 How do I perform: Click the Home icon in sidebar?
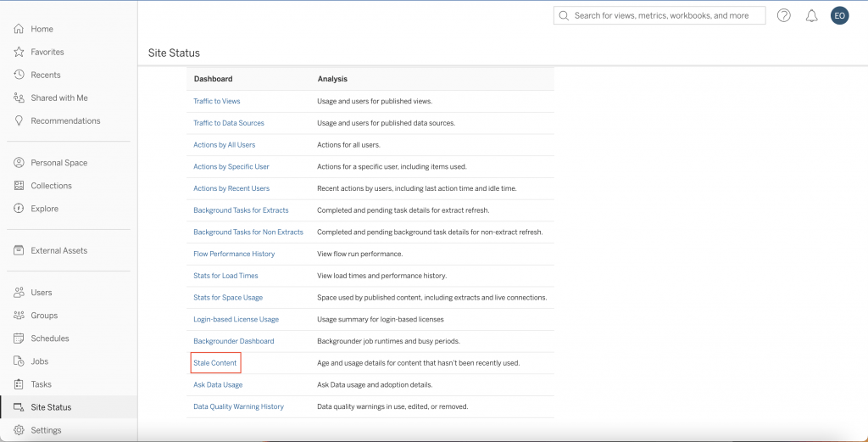[19, 29]
